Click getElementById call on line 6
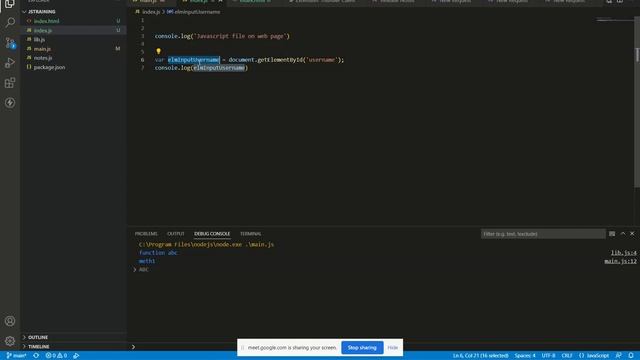Viewport: 640px width, 360px height. (280, 60)
